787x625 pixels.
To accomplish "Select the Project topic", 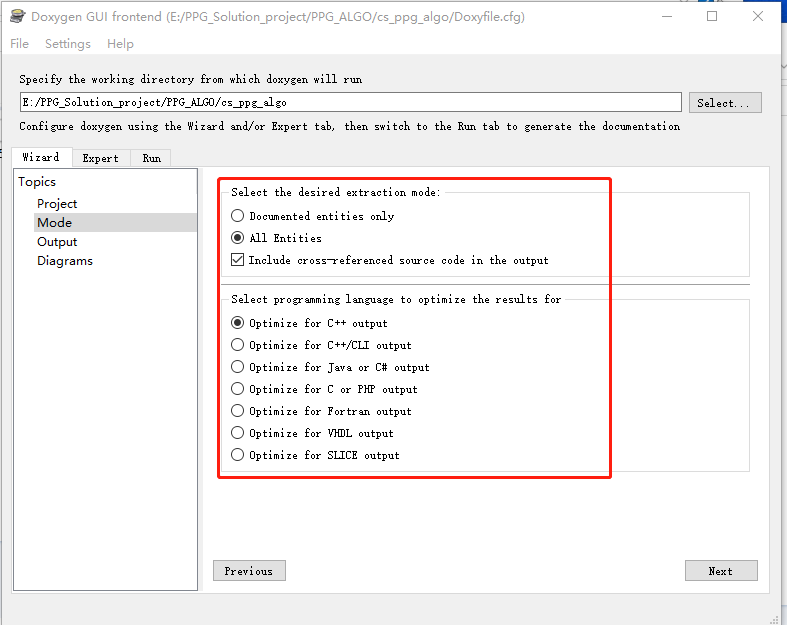I will tap(57, 204).
